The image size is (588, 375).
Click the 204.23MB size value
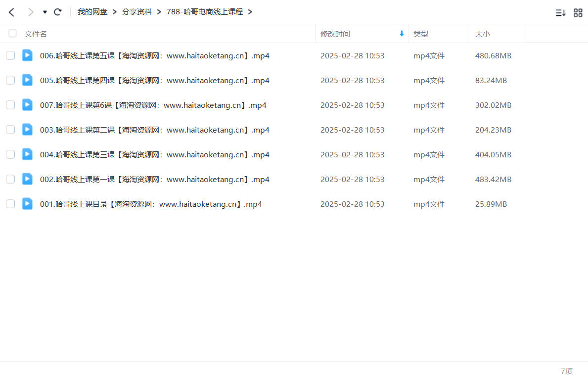493,130
